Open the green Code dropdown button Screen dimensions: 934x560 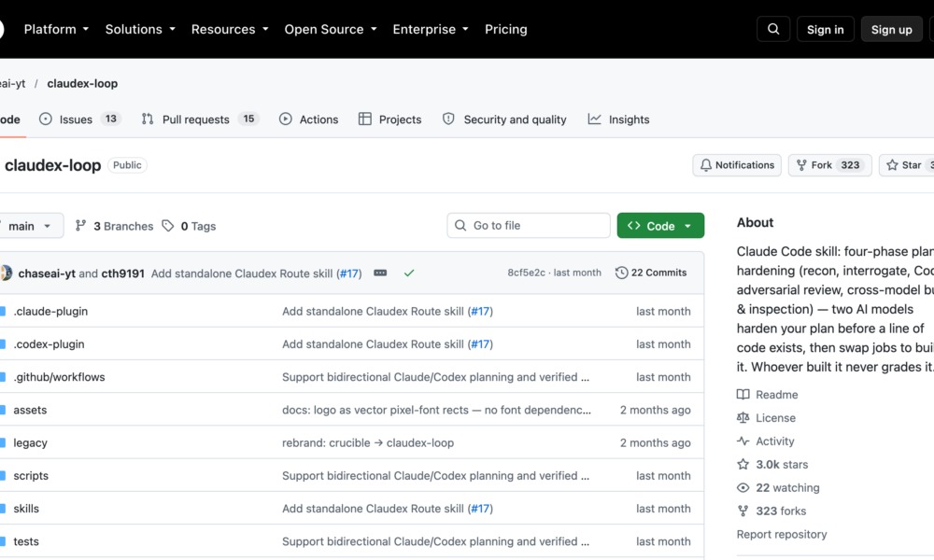(660, 226)
